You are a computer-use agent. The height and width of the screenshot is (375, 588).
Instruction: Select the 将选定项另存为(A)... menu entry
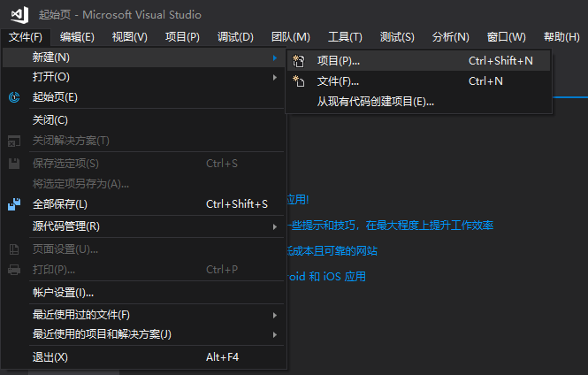click(x=143, y=184)
